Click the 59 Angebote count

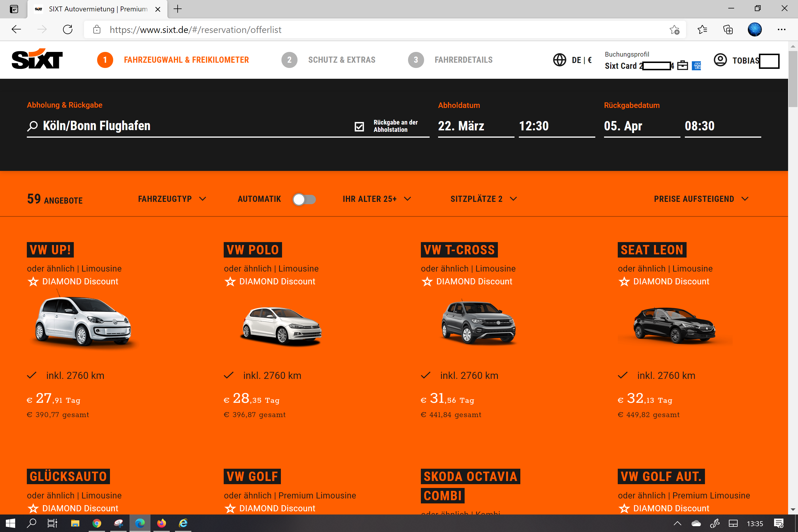55,199
